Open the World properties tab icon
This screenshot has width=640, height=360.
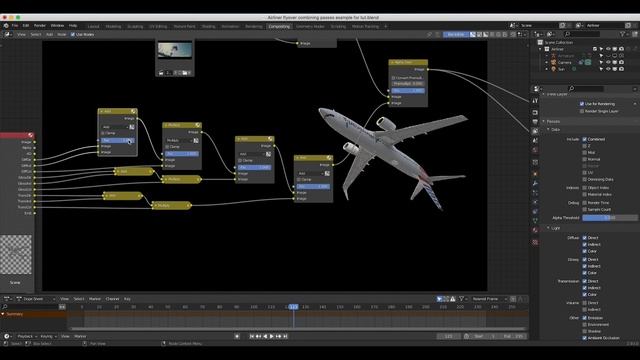point(535,150)
